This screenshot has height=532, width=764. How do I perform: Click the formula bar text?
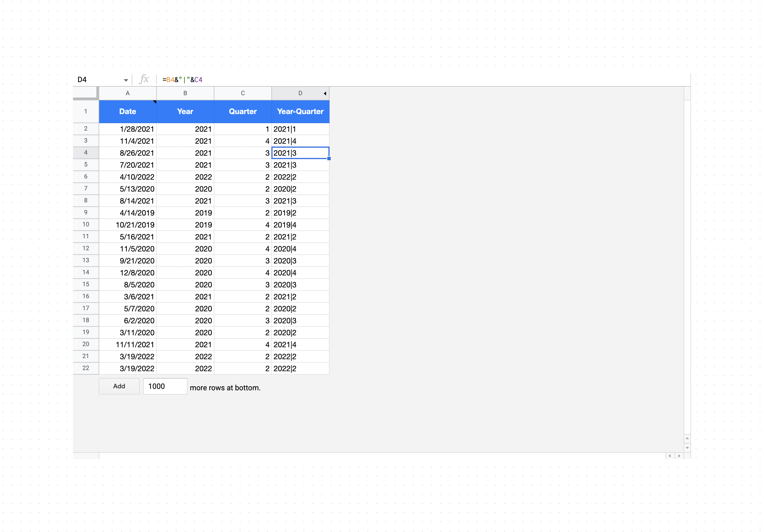click(x=182, y=80)
